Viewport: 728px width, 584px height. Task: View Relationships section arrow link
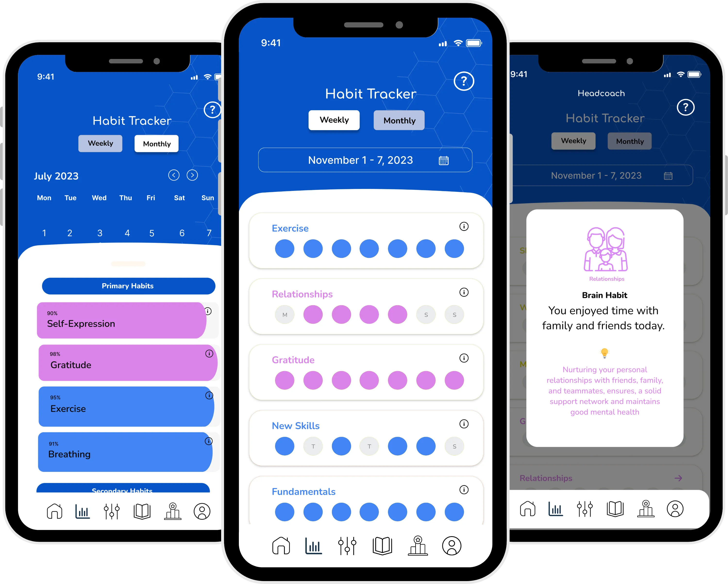[686, 477]
